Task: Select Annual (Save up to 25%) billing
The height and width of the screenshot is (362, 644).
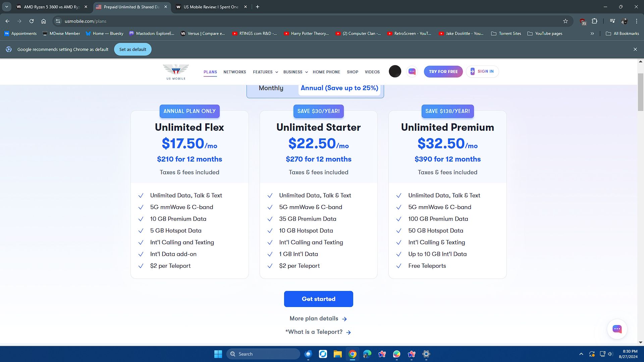Action: pyautogui.click(x=339, y=88)
